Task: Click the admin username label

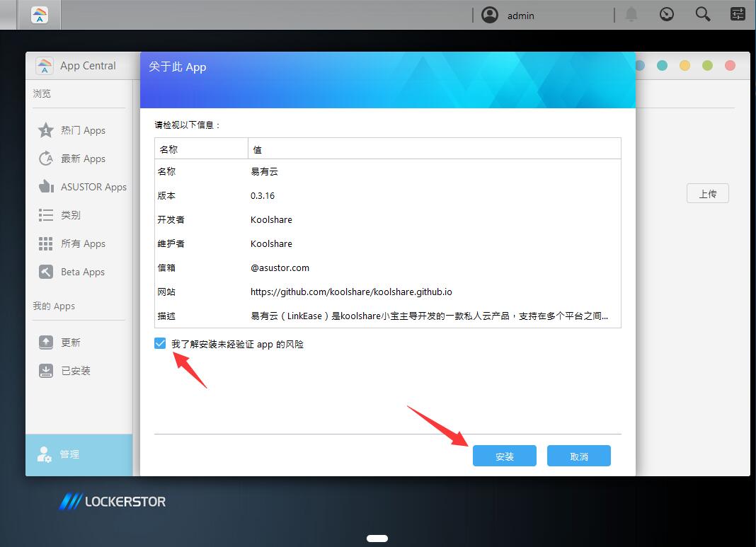Action: click(521, 16)
